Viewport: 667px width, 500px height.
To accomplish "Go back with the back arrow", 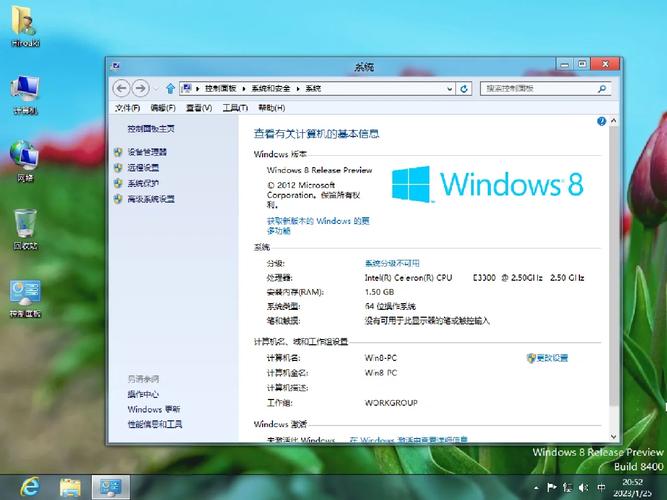I will click(x=121, y=89).
